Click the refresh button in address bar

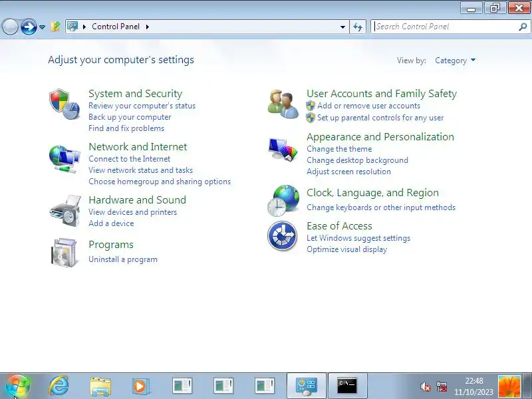[x=358, y=27]
